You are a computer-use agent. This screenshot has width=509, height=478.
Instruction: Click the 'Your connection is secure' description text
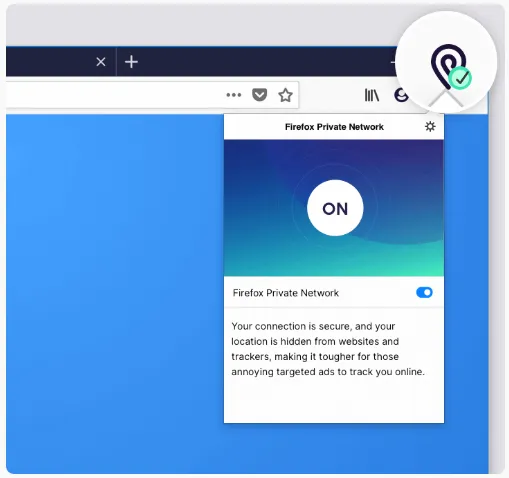pyautogui.click(x=328, y=349)
